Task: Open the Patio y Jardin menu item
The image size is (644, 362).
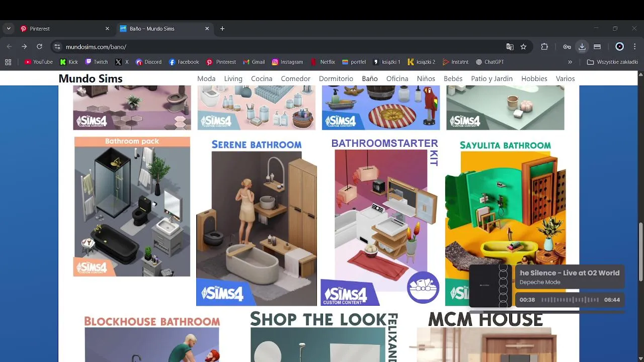Action: click(492, 78)
